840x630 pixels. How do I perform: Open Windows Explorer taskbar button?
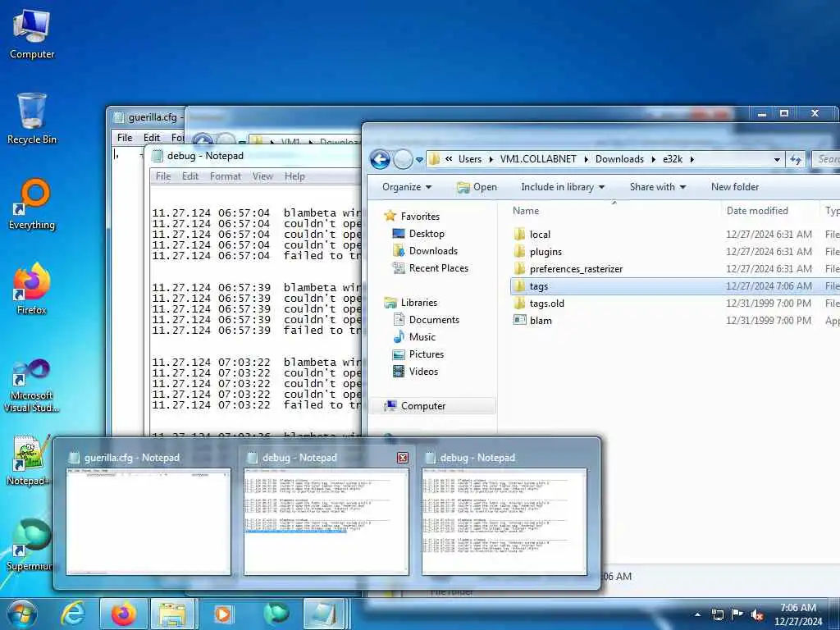pyautogui.click(x=173, y=614)
